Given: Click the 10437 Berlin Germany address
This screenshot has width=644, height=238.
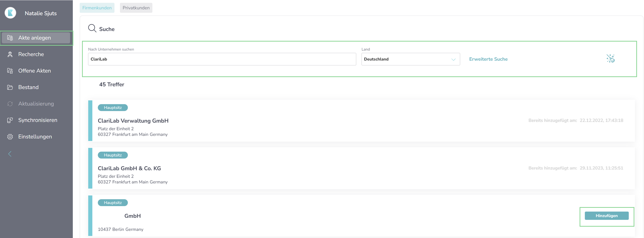Looking at the screenshot, I should 121,230.
